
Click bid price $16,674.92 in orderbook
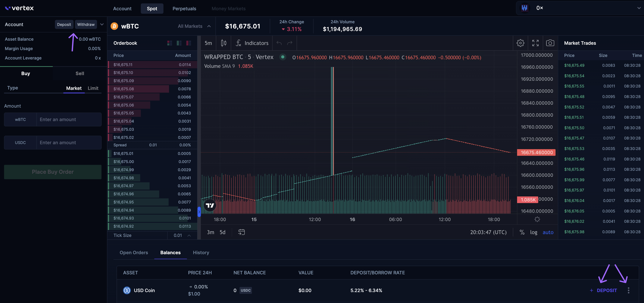pyautogui.click(x=124, y=226)
